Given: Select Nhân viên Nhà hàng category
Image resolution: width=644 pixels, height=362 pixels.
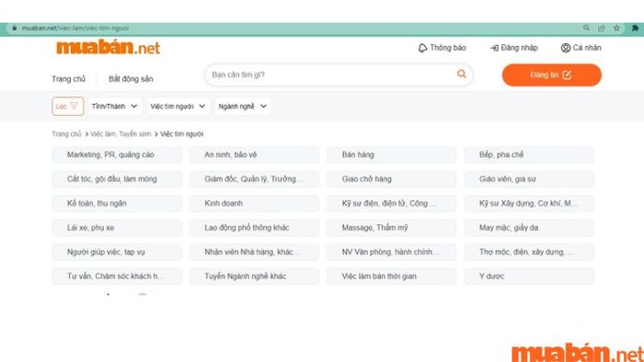Looking at the screenshot, I should (x=254, y=252).
